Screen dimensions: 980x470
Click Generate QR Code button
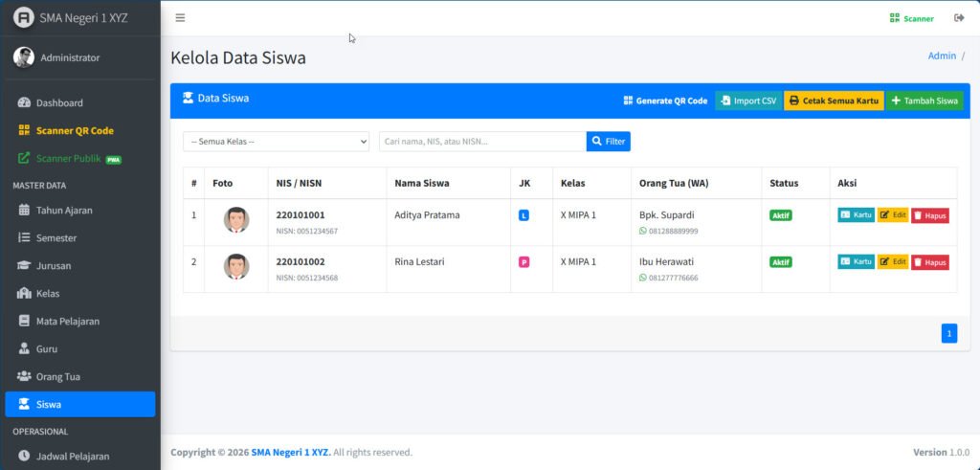tap(666, 101)
